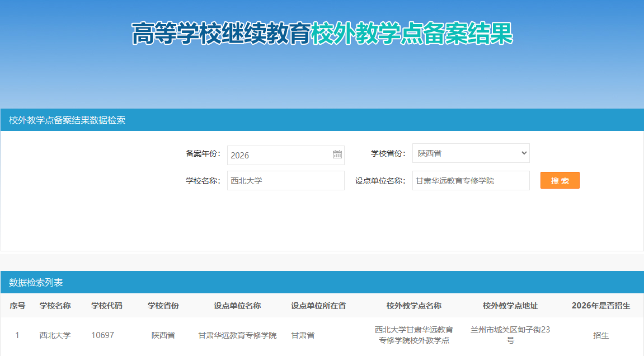Expand the 学校省份 dropdown showing 陕西省
The width and height of the screenshot is (644, 356).
tap(471, 153)
